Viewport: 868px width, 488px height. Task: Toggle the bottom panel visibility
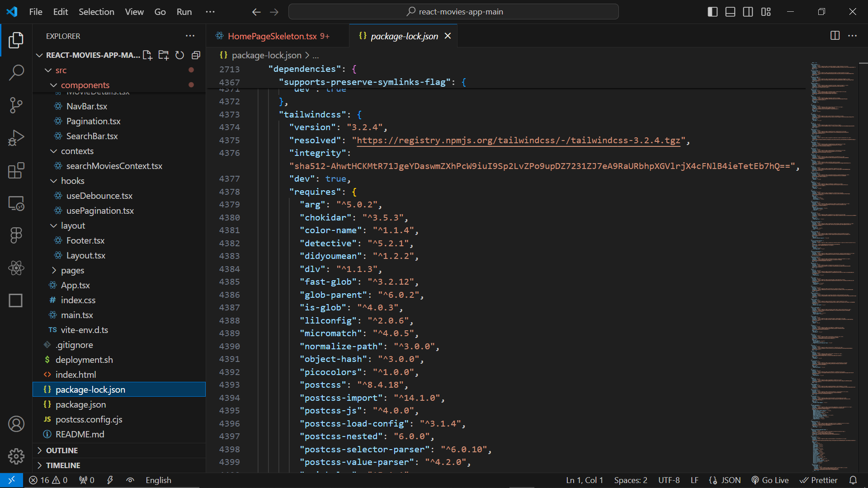[x=730, y=12]
